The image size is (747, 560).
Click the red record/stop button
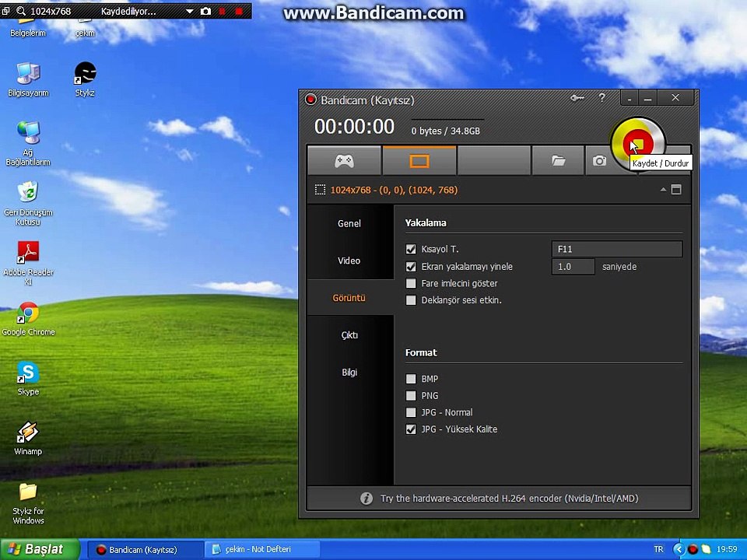click(637, 144)
